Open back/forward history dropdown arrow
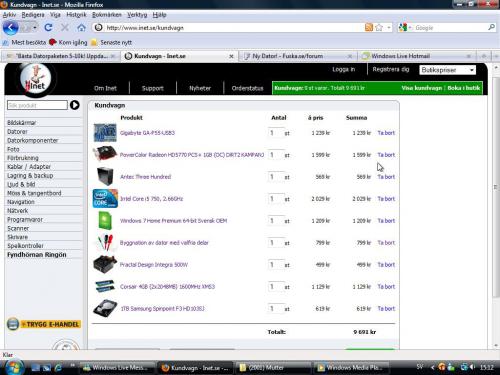Image resolution: width=500 pixels, height=375 pixels. pyautogui.click(x=35, y=28)
